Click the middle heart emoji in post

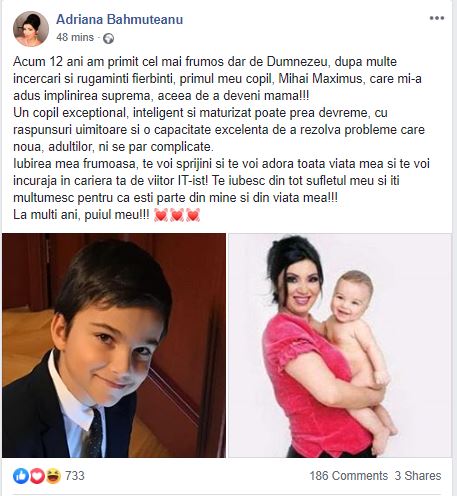pyautogui.click(x=177, y=215)
